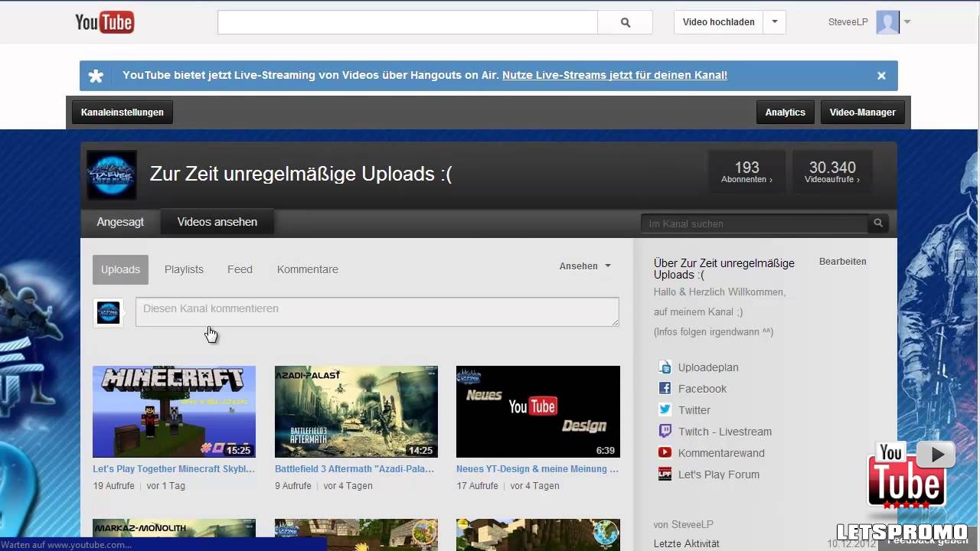Open the account menu arrow
The height and width of the screenshot is (551, 980).
(907, 22)
